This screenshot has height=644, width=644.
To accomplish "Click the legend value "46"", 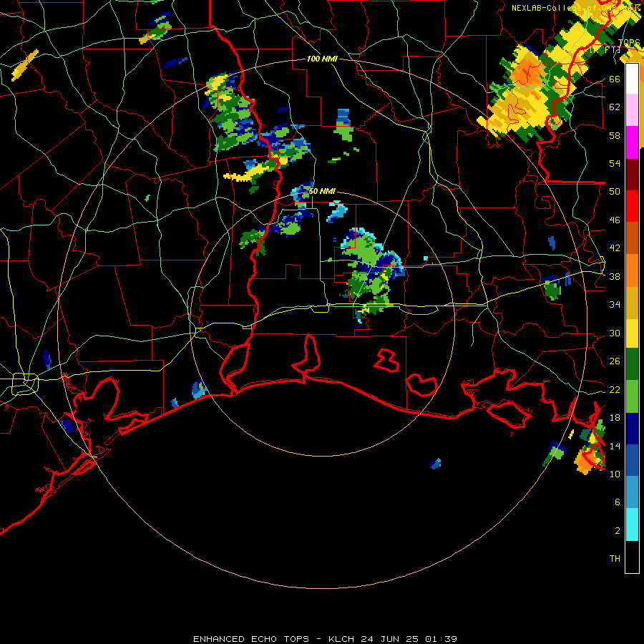I will tap(615, 220).
